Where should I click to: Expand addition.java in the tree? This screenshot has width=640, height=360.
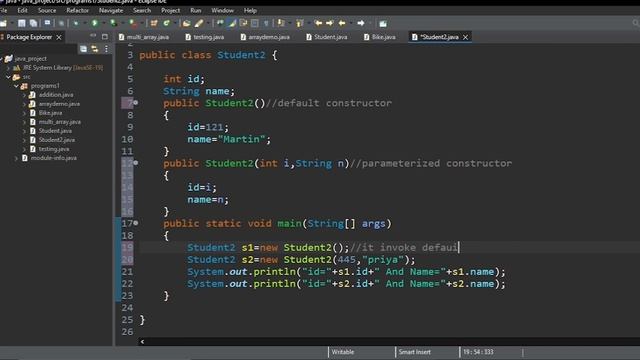click(24, 95)
